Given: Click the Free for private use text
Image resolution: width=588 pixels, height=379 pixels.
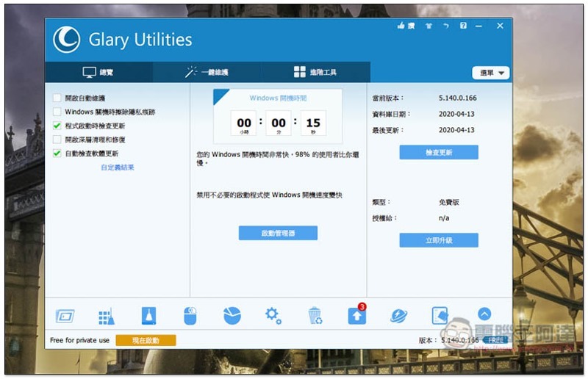Looking at the screenshot, I should click(x=79, y=340).
